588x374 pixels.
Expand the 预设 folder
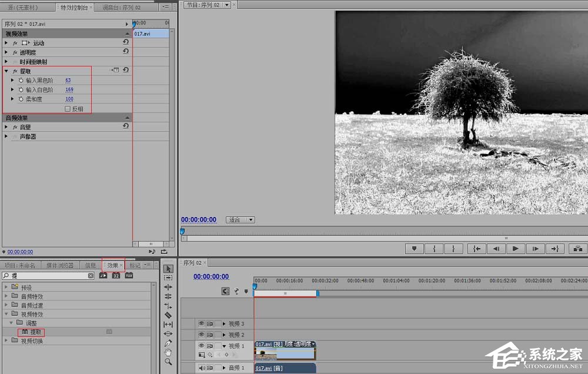[6, 288]
